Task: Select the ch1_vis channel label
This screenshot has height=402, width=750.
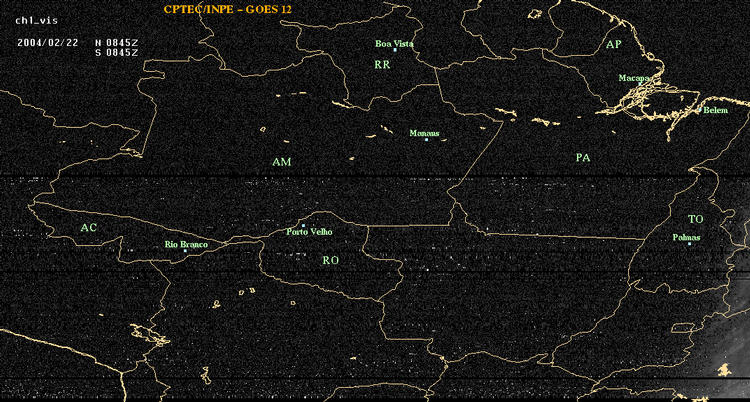Action: coord(37,21)
